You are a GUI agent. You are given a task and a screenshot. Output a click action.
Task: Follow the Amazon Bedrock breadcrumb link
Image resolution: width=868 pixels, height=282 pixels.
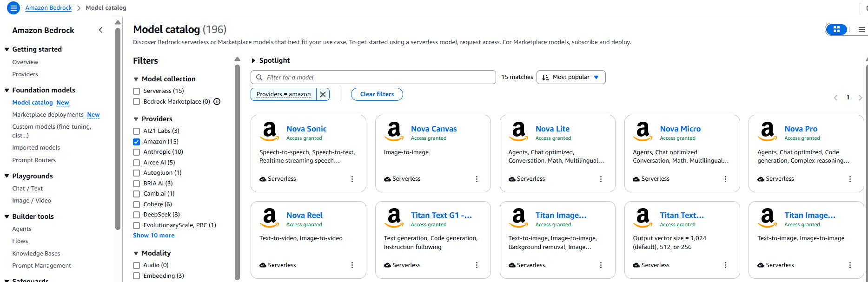point(48,8)
